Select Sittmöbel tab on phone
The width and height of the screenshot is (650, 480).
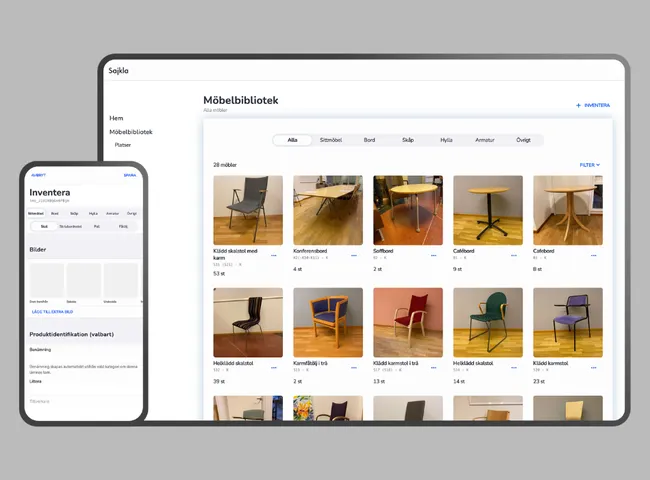point(36,213)
